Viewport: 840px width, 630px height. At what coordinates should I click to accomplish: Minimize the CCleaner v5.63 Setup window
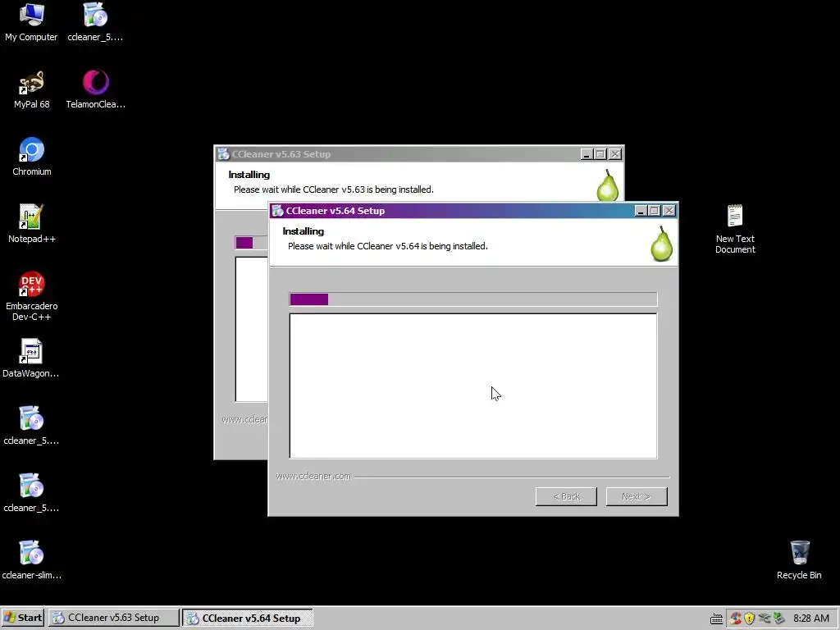tap(587, 154)
